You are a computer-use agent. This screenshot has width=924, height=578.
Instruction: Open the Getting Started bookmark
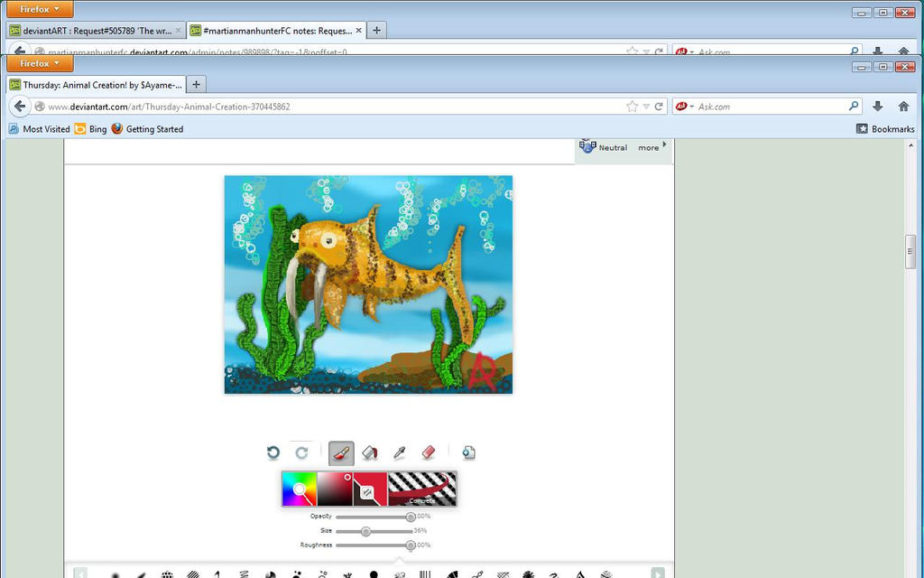coord(147,129)
